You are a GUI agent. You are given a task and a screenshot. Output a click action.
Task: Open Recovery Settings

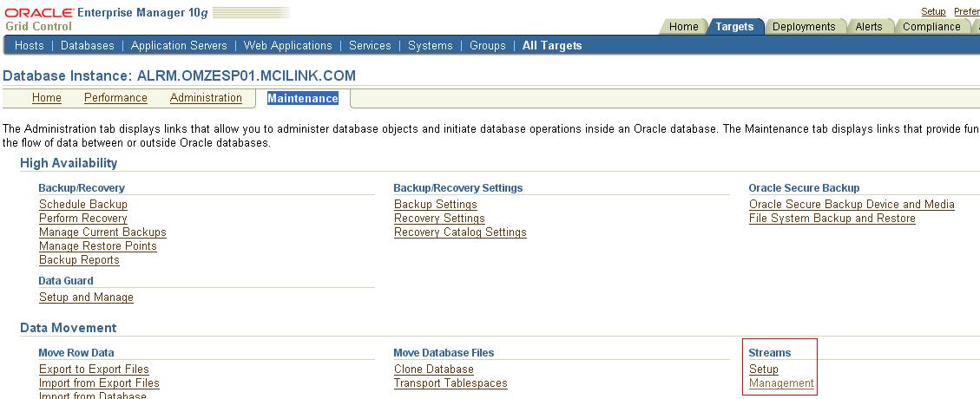[x=439, y=218]
